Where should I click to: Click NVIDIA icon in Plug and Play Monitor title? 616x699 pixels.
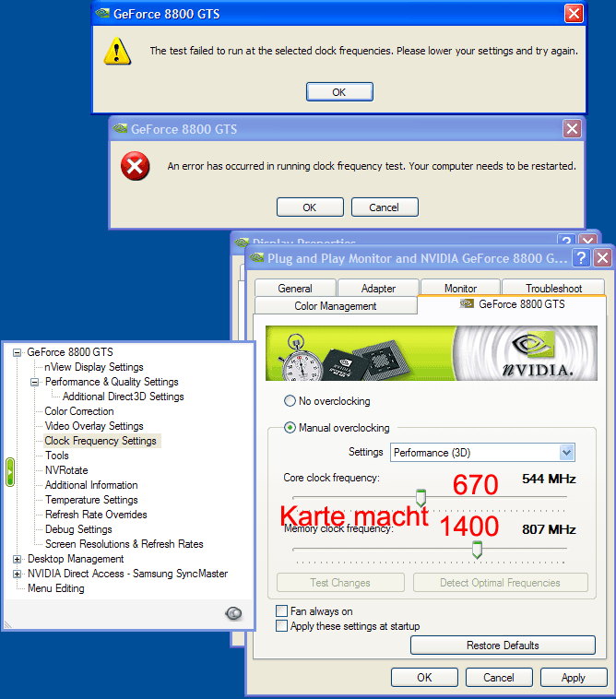(256, 257)
